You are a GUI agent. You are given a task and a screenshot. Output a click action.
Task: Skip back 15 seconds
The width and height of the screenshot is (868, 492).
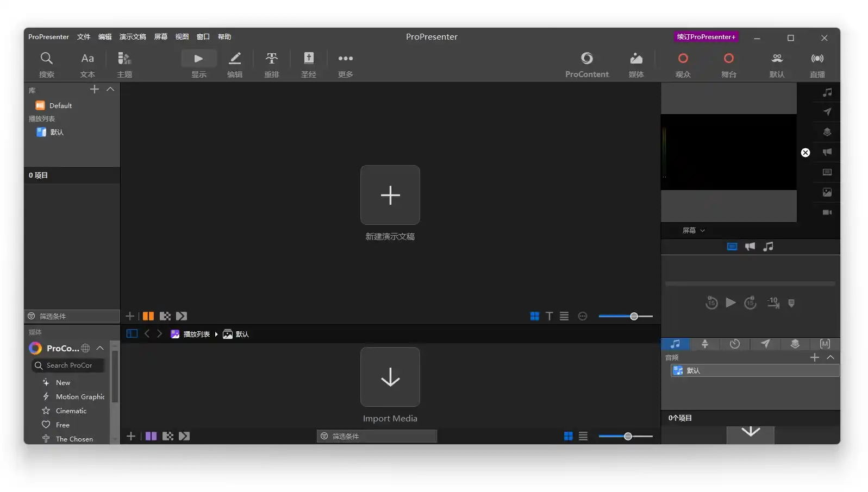point(711,302)
